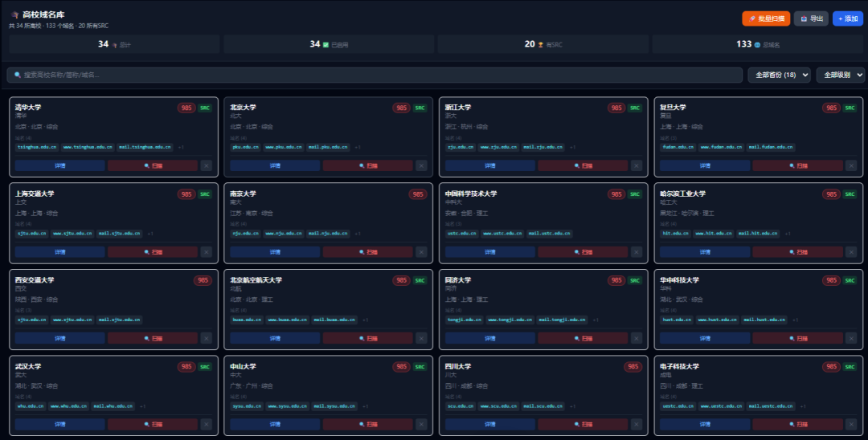Viewport: 868px width, 440px height.
Task: Remove 武汉大学 with its × icon
Action: [207, 424]
